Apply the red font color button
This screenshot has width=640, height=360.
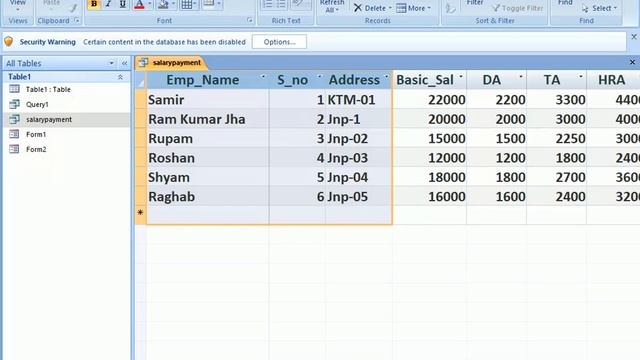click(139, 4)
